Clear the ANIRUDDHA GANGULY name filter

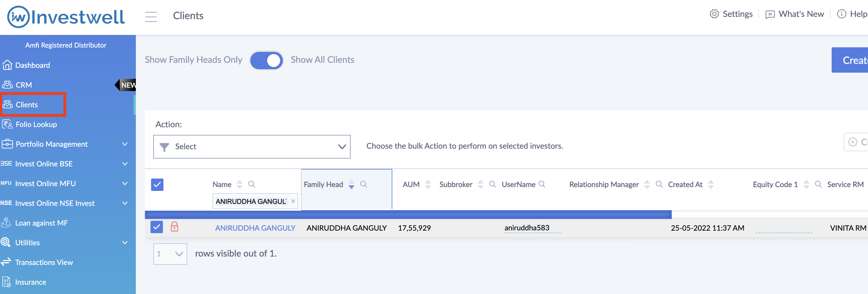pyautogui.click(x=293, y=201)
